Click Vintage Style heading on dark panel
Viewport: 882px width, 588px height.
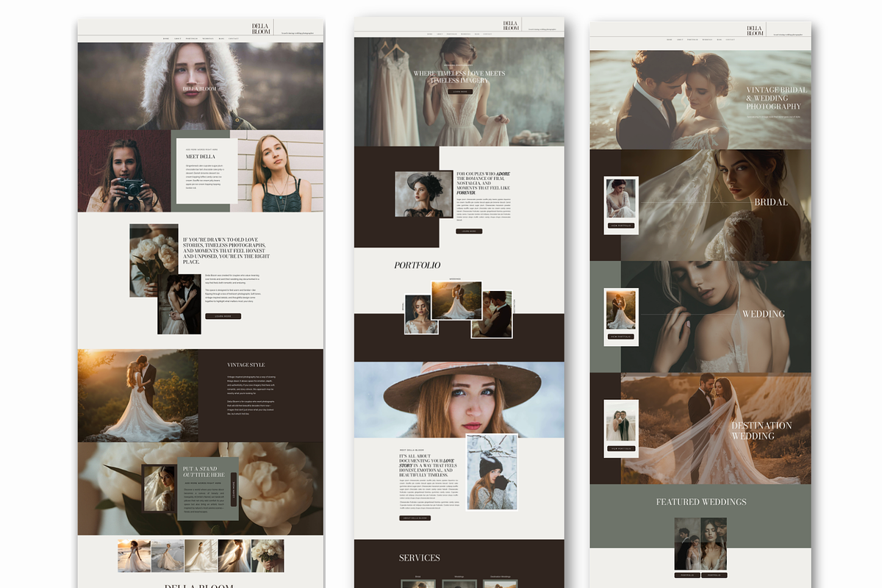click(x=246, y=365)
